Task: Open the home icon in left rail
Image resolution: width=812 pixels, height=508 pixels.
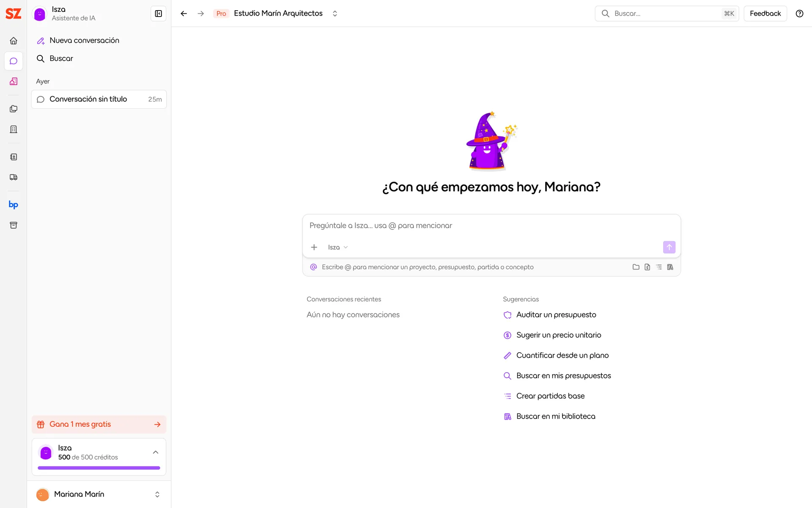Action: tap(14, 41)
